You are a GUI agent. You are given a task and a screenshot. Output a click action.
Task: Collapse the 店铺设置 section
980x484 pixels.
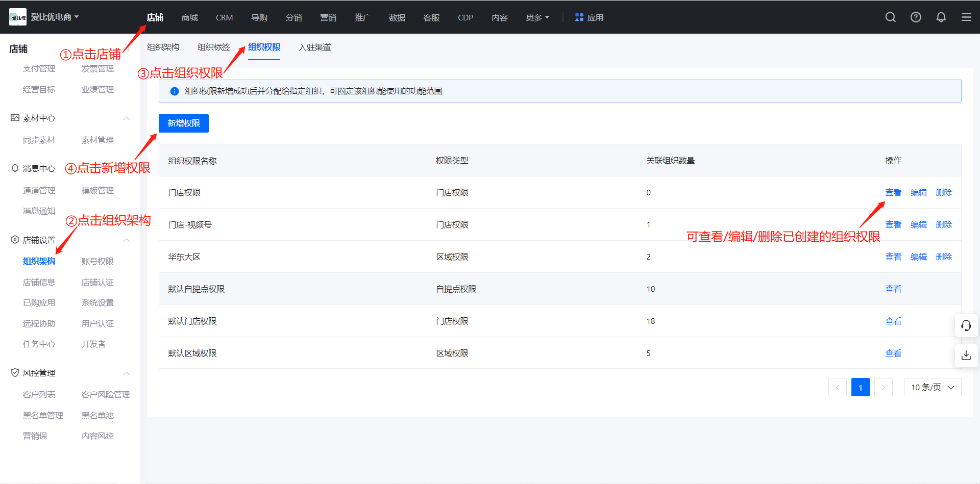127,240
